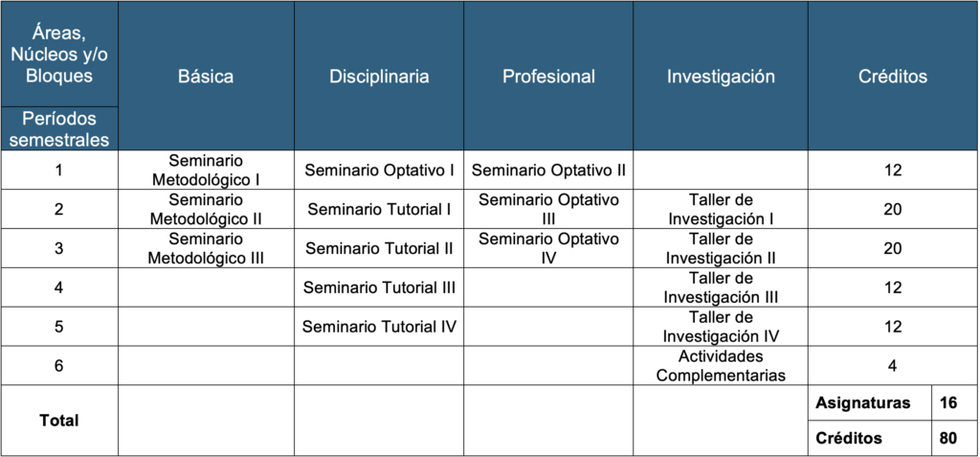Viewport: 980px width, 457px height.
Task: Click the Seminario Metodológico I cell
Action: (x=206, y=170)
